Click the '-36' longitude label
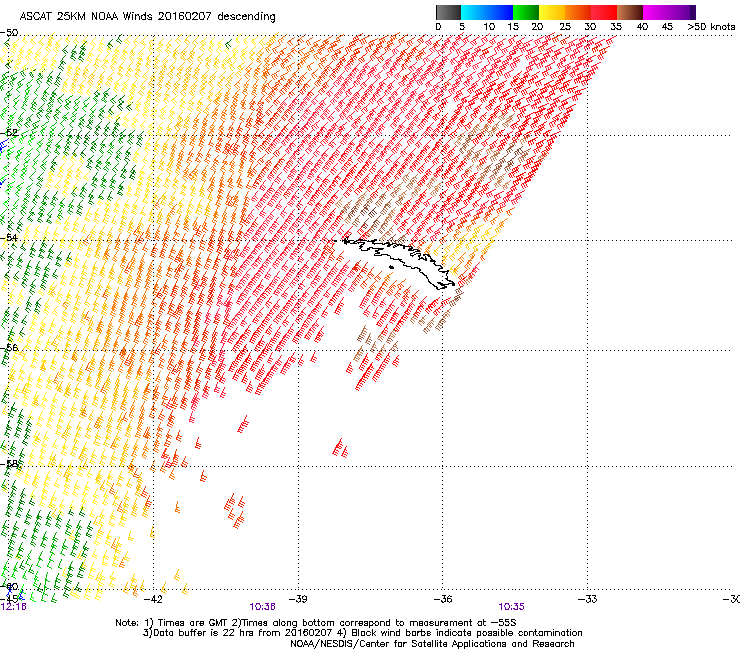The height and width of the screenshot is (650, 740). (442, 599)
